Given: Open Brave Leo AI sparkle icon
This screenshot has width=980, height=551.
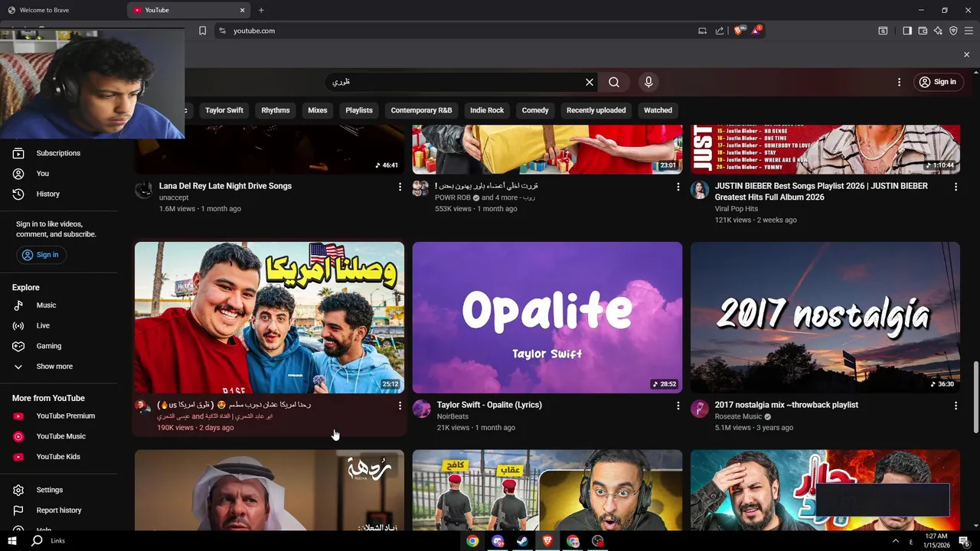Looking at the screenshot, I should click(x=938, y=31).
